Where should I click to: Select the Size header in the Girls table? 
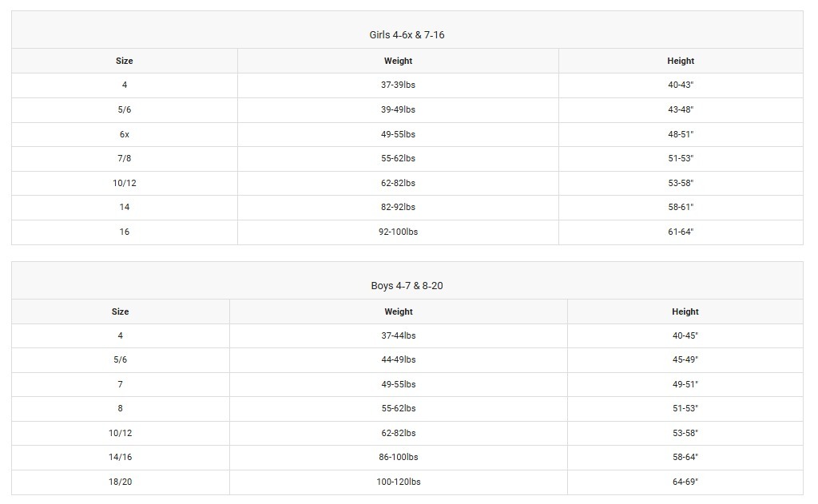click(x=125, y=61)
